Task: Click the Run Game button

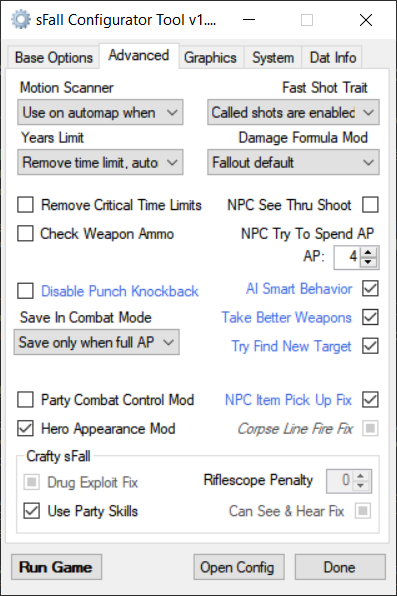Action: pyautogui.click(x=56, y=567)
